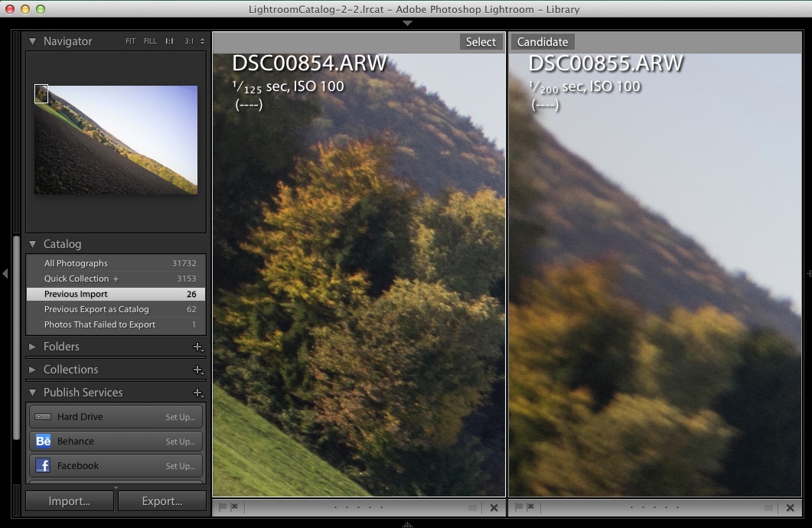Click the Collections panel plus icon
Screen dimensions: 812x528
197,370
